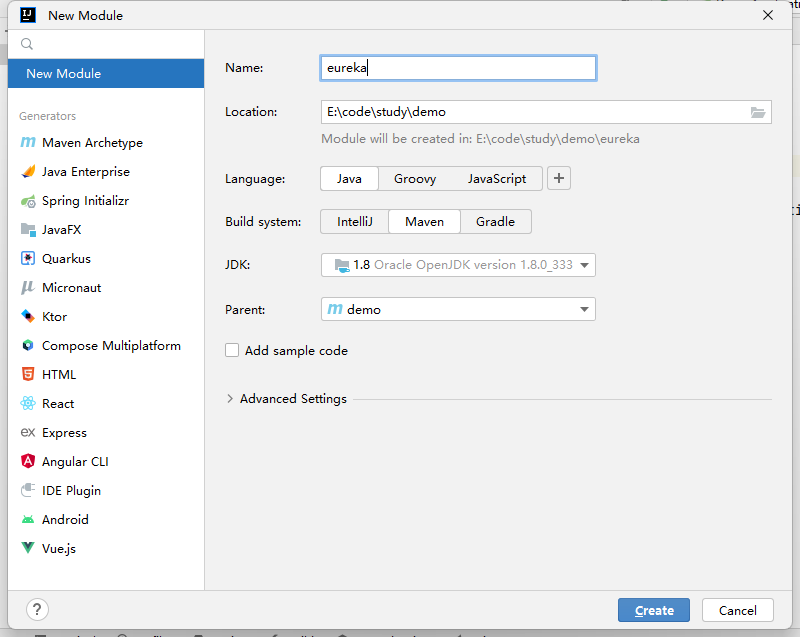800x637 pixels.
Task: Click the browse folder icon in Location
Action: point(758,112)
